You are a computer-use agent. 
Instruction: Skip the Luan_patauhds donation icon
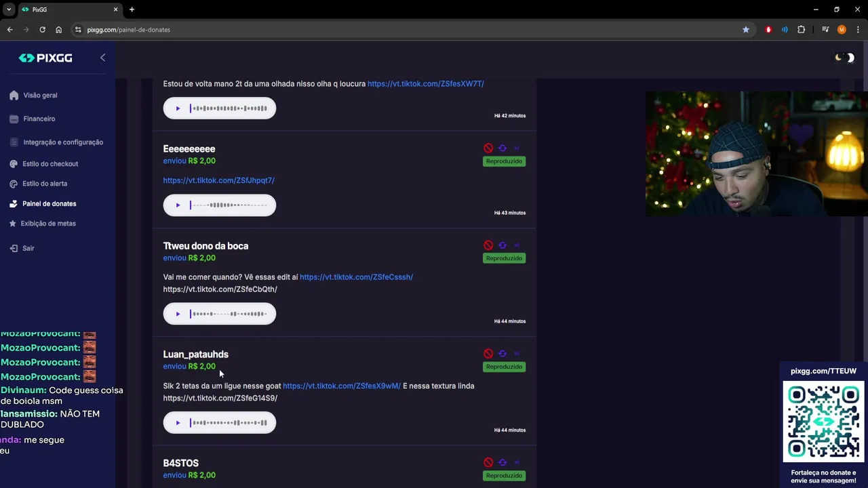(x=517, y=353)
